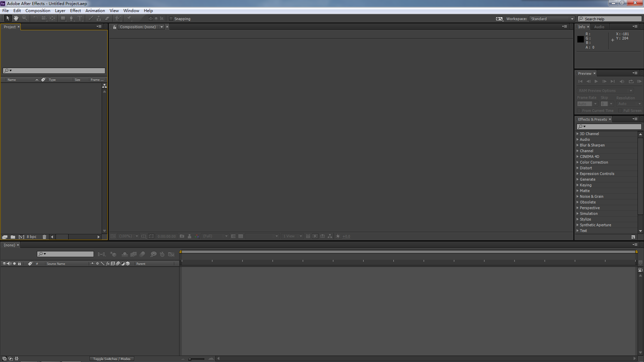Select the Pan Behind anchor point tool
Viewport: 644px width, 362px height.
[52, 18]
